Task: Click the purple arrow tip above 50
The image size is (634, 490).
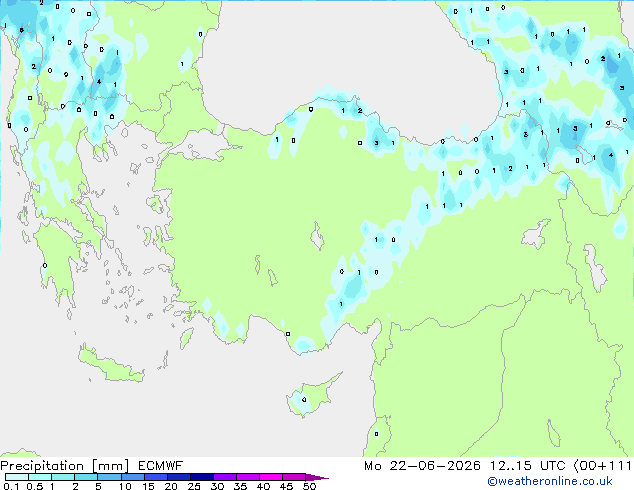Action: 317,477
